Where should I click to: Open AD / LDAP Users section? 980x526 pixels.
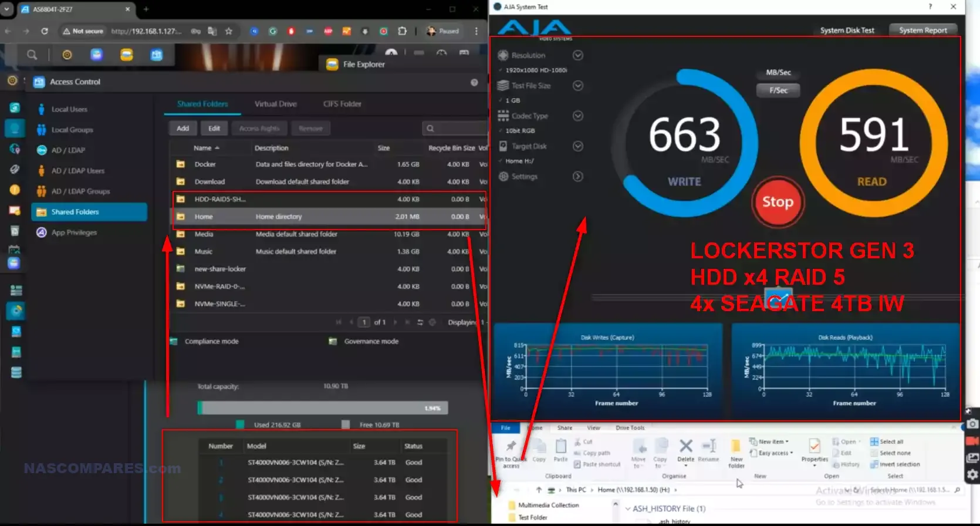pos(89,171)
